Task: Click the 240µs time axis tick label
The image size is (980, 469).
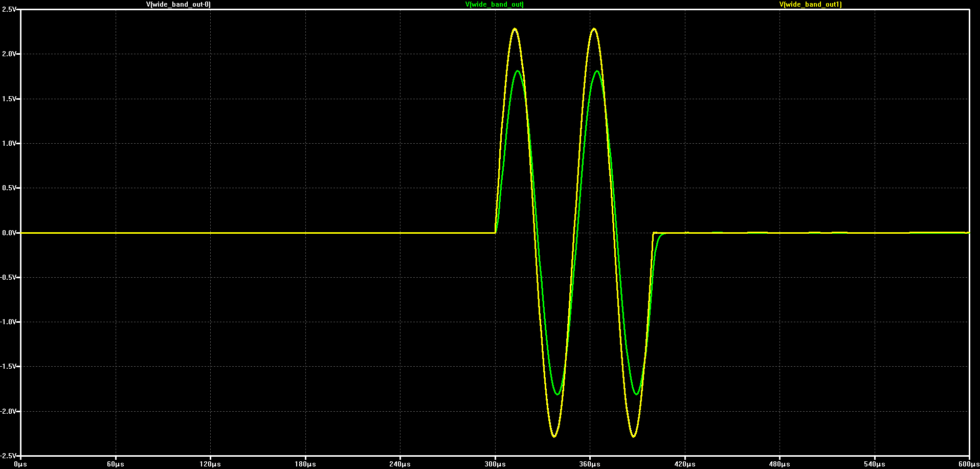Action: [400, 464]
